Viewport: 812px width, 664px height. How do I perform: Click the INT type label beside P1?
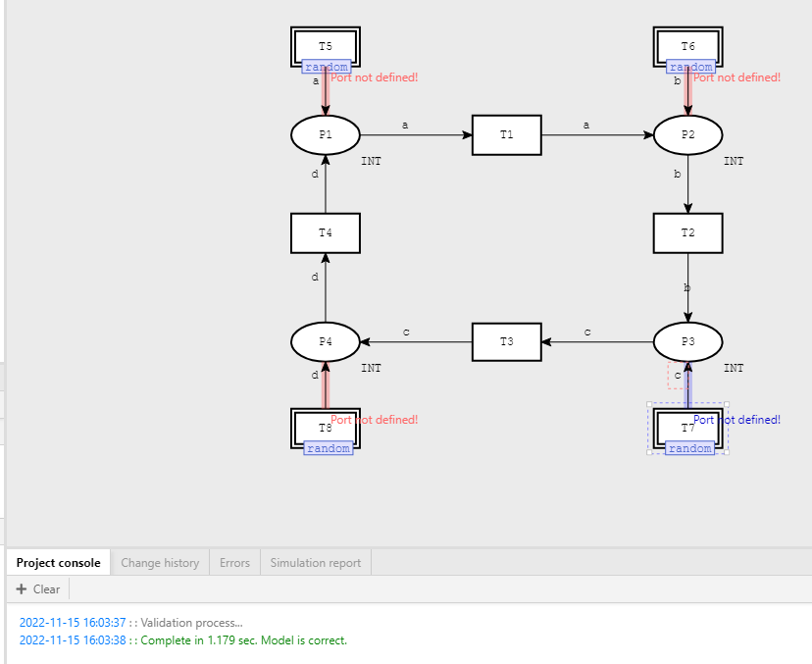tap(371, 161)
